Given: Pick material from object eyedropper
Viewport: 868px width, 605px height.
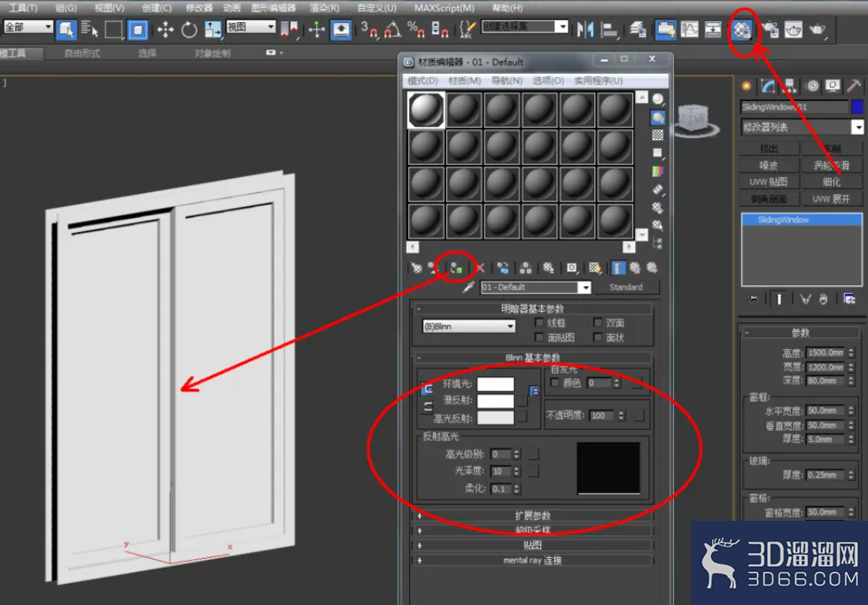Looking at the screenshot, I should click(x=469, y=287).
